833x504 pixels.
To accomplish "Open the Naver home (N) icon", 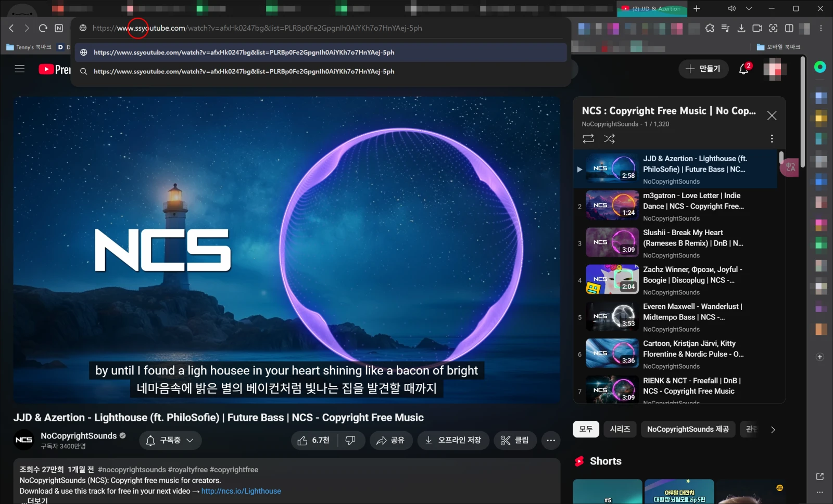I will click(59, 28).
